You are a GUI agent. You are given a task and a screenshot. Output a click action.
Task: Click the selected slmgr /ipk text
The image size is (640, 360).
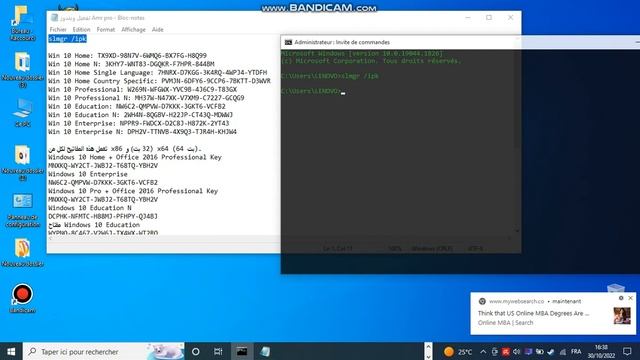pos(67,39)
